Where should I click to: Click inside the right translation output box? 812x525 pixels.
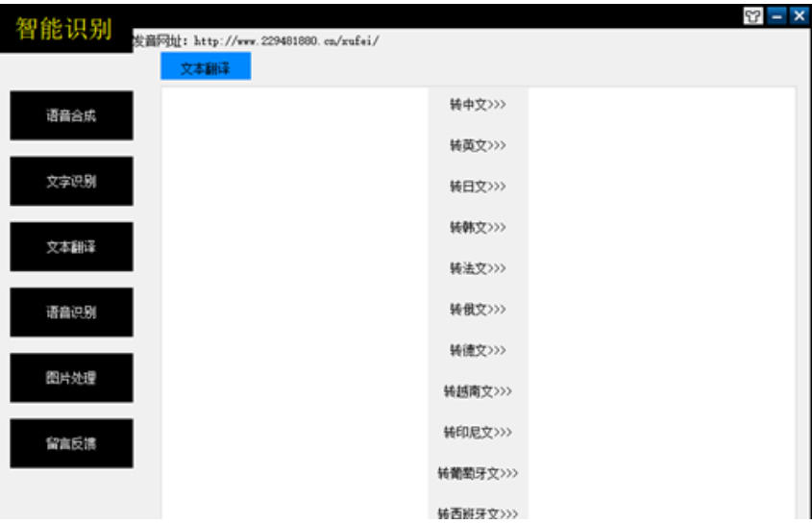[x=661, y=288]
